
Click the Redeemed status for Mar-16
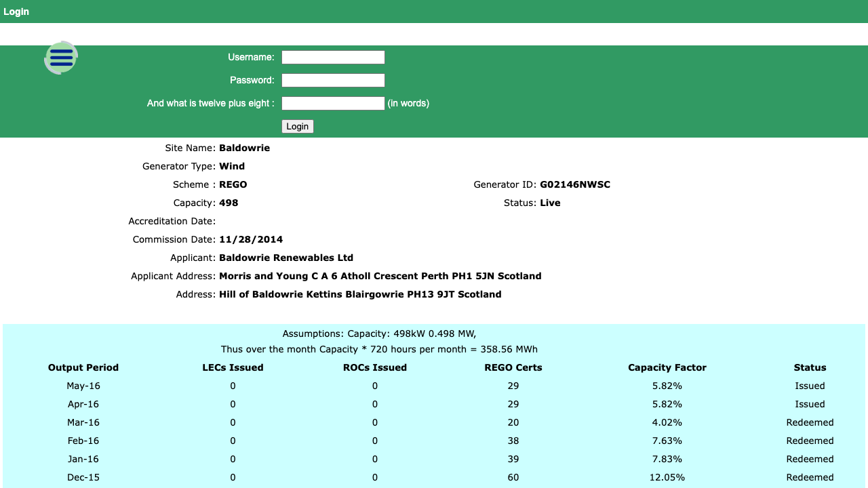click(x=810, y=422)
